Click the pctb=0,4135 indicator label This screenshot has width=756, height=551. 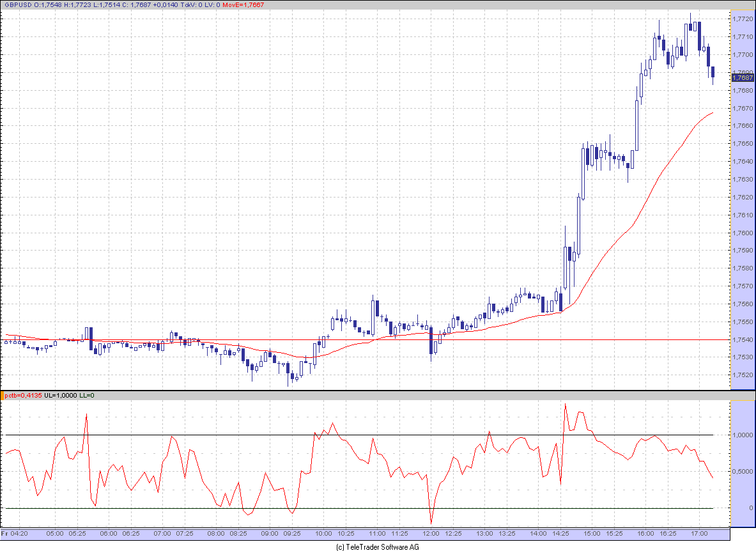pos(23,395)
